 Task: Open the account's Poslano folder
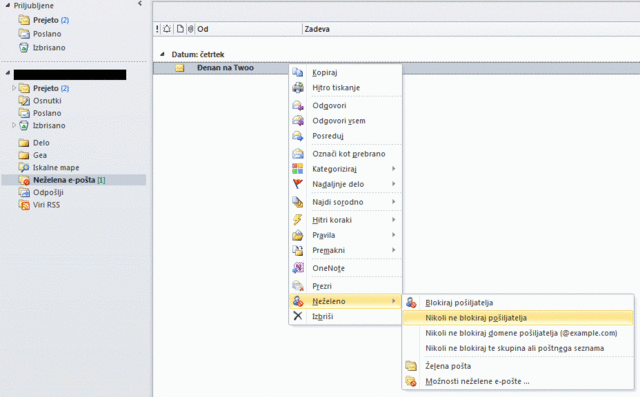point(47,113)
